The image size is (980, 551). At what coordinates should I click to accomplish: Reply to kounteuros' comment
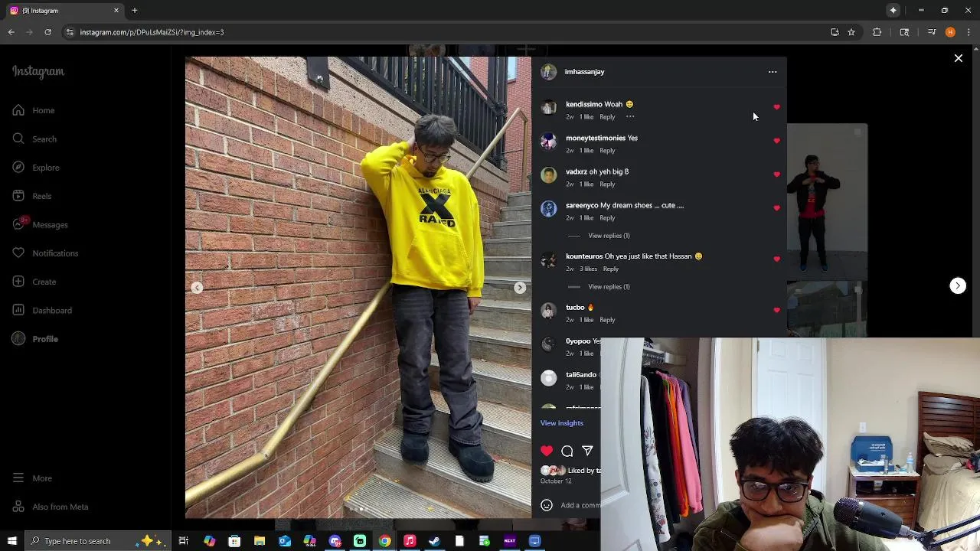tap(610, 269)
